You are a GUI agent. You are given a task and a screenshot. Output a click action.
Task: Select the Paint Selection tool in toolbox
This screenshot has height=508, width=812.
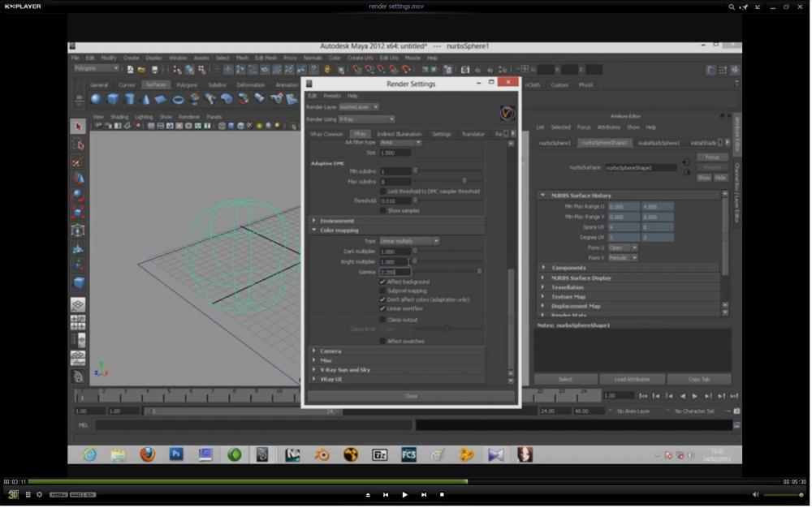coord(78,162)
